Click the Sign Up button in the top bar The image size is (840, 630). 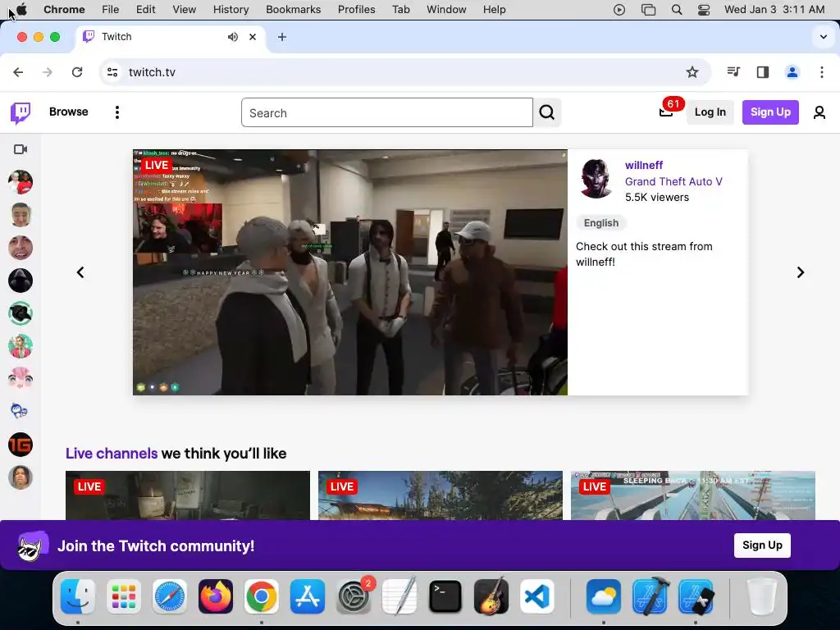[770, 112]
